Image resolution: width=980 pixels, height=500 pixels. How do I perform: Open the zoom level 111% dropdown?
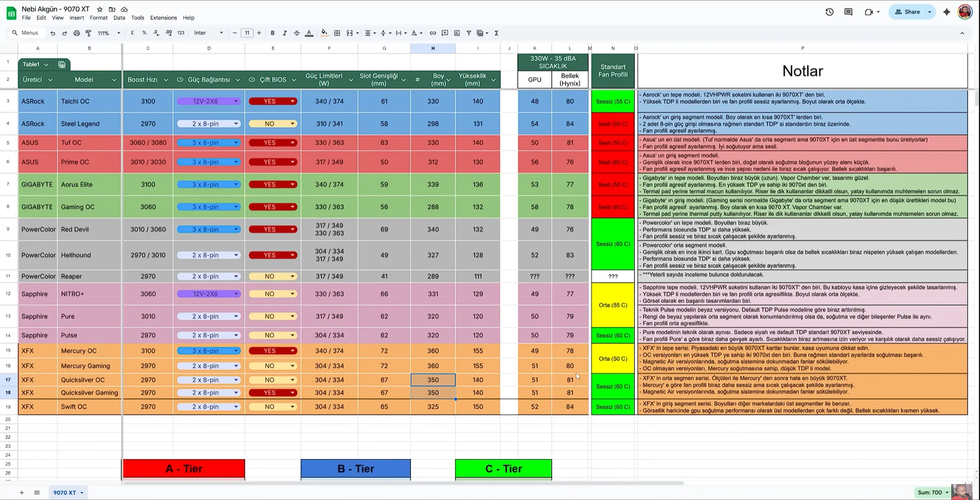109,33
